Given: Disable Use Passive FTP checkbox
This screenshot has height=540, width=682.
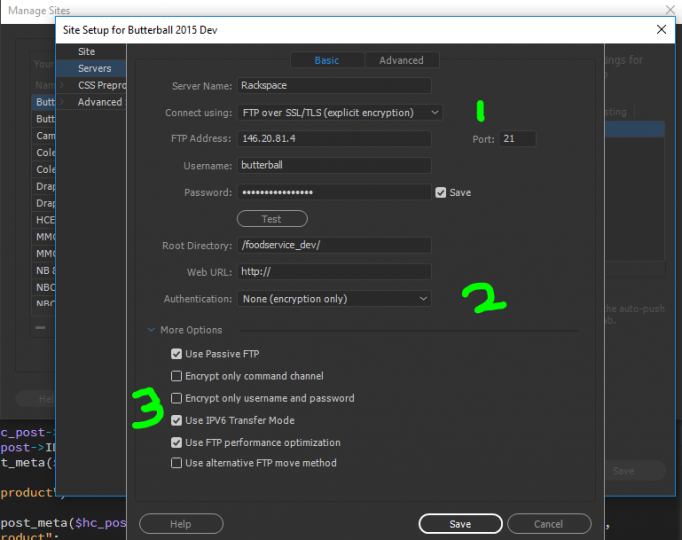Looking at the screenshot, I should (177, 354).
